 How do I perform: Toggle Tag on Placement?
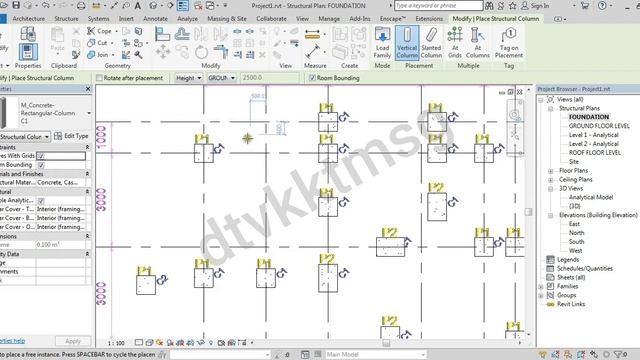[509, 42]
